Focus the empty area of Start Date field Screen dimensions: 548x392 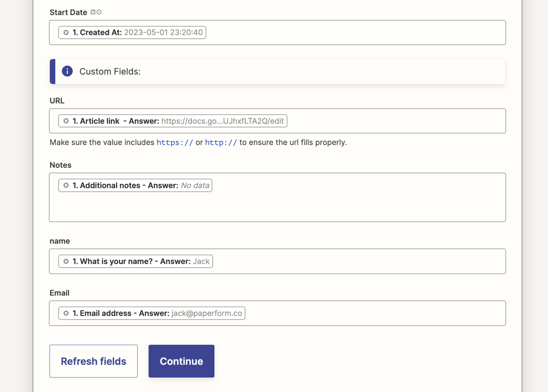click(352, 32)
